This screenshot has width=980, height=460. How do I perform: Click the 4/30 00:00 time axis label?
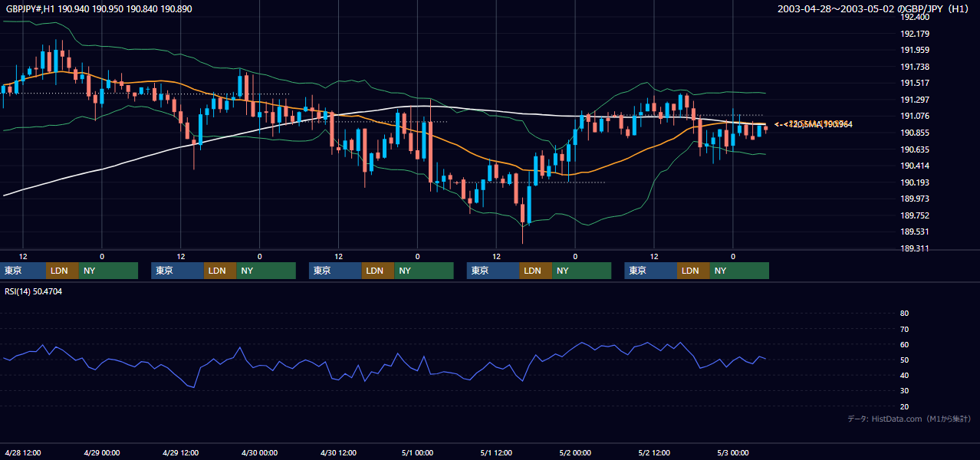pos(259,452)
